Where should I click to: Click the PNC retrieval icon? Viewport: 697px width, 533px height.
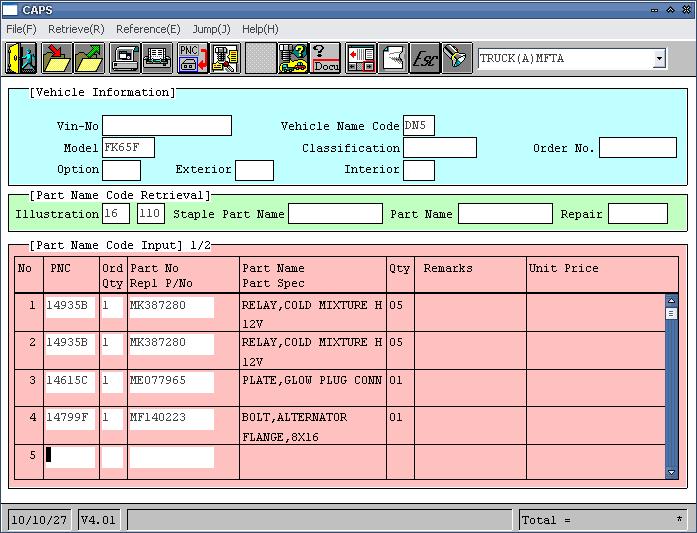coord(192,58)
